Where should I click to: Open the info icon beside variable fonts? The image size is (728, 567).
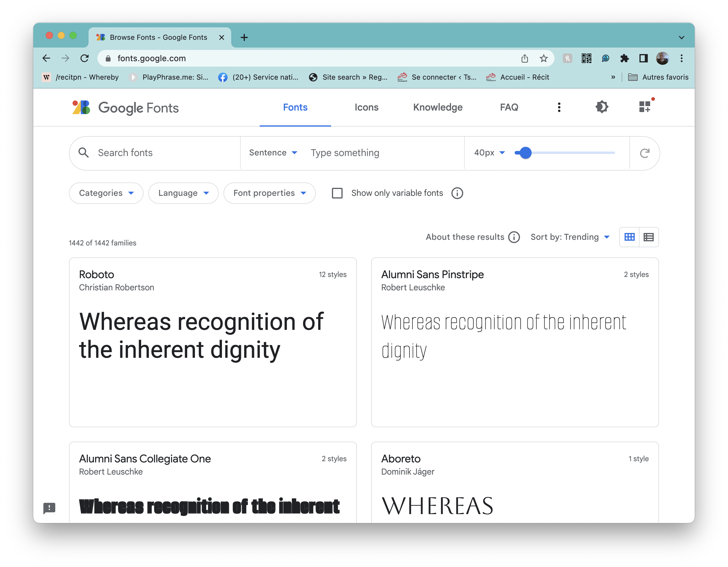(x=457, y=193)
